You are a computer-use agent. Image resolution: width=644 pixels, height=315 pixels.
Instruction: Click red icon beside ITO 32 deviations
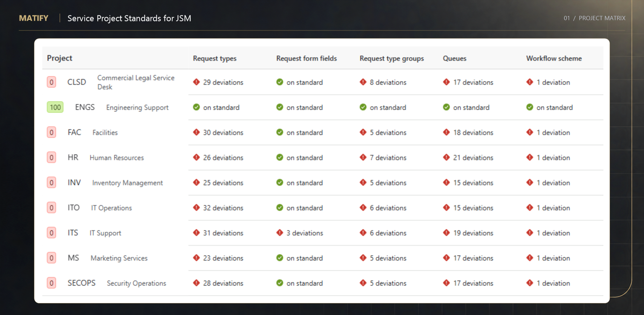point(196,208)
